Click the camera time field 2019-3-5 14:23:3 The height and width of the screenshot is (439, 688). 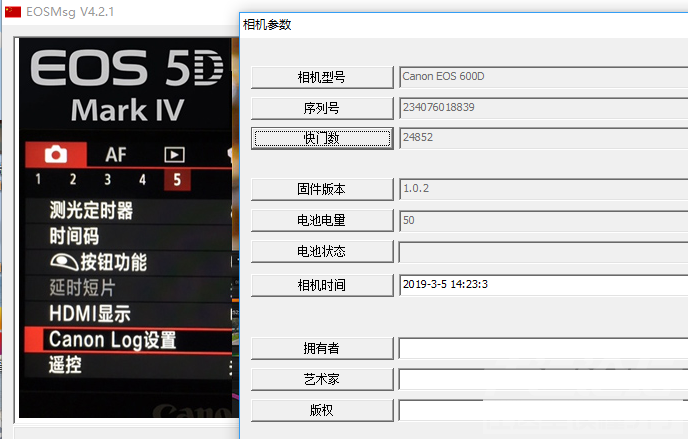pyautogui.click(x=544, y=285)
